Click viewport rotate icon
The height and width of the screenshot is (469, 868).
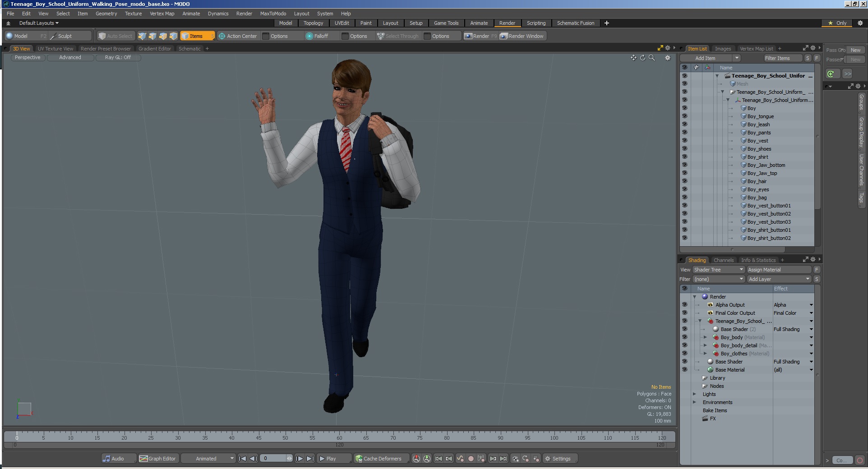642,58
